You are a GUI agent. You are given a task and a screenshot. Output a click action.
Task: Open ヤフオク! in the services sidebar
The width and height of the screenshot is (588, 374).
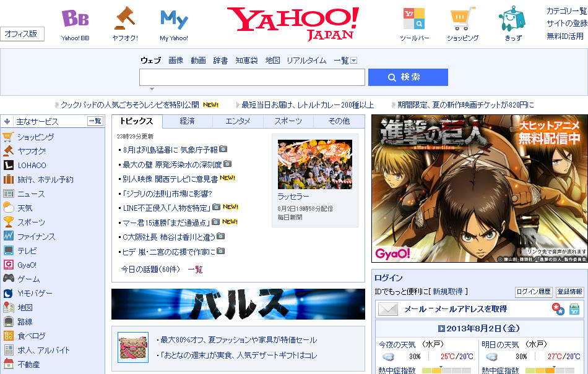[x=32, y=151]
